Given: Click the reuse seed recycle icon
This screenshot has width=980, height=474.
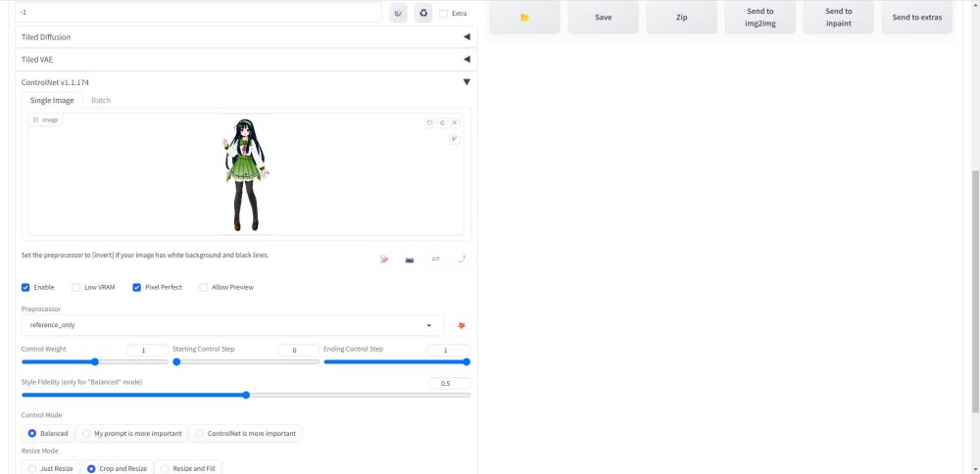Looking at the screenshot, I should coord(423,13).
